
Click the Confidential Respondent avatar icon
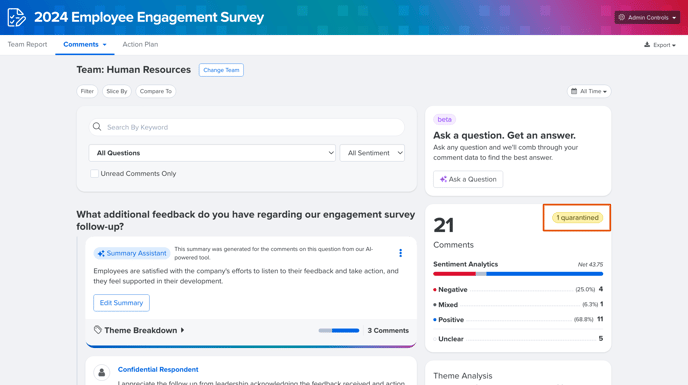click(x=102, y=373)
